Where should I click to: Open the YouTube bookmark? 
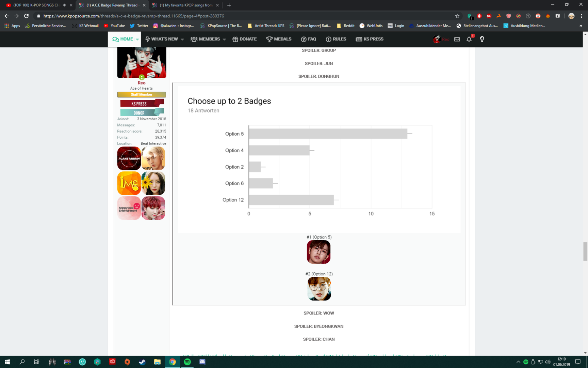(114, 26)
